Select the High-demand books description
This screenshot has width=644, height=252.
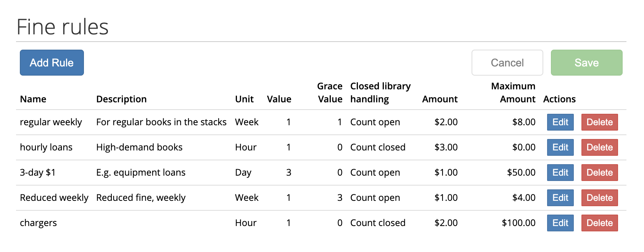tap(139, 147)
